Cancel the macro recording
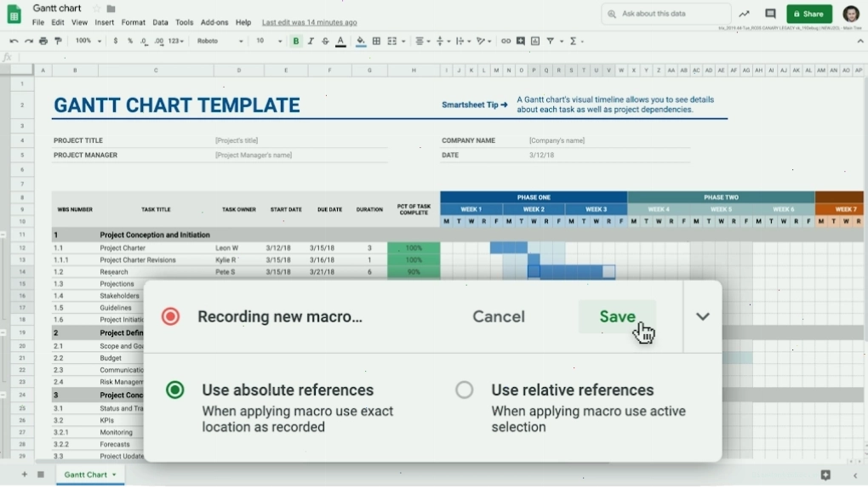Viewport: 868px width, 489px height. point(498,316)
